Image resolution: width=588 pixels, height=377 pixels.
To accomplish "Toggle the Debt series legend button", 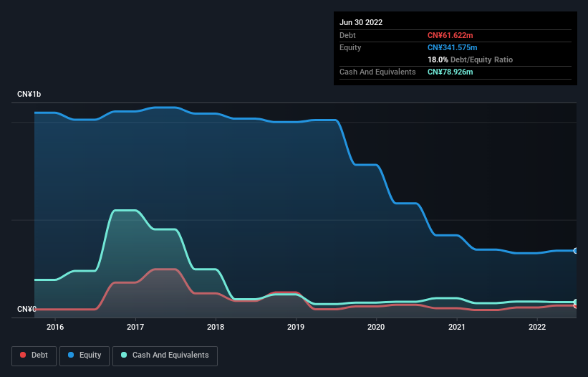I will tap(34, 355).
